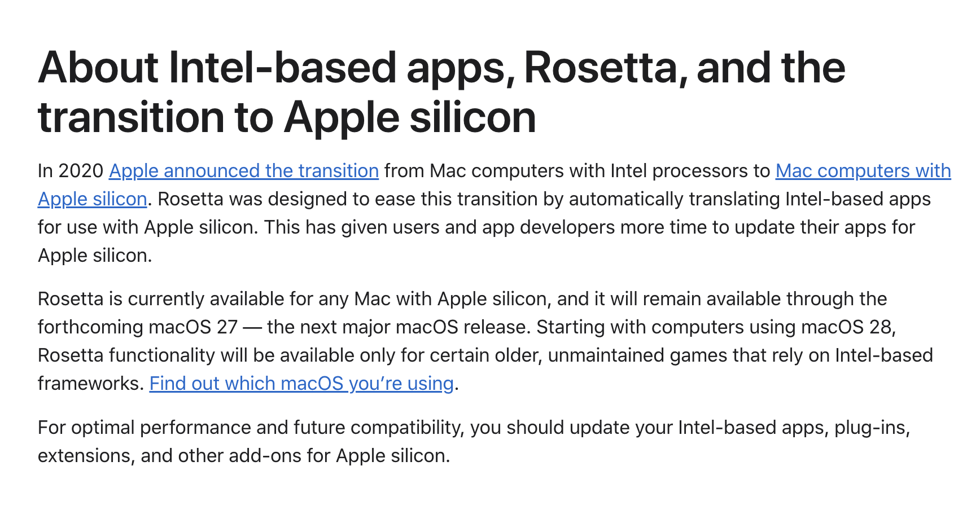
Task: Click the "Mac computers with" link text
Action: (863, 171)
